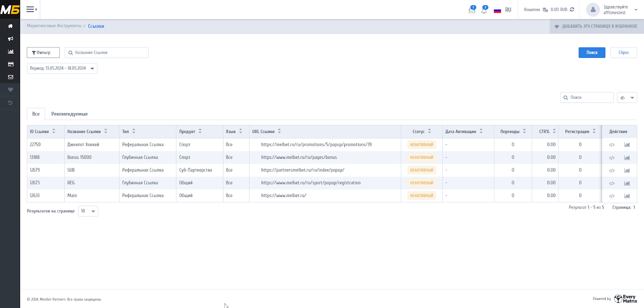Sort by Статус column
The image size is (644, 308).
tap(429, 131)
